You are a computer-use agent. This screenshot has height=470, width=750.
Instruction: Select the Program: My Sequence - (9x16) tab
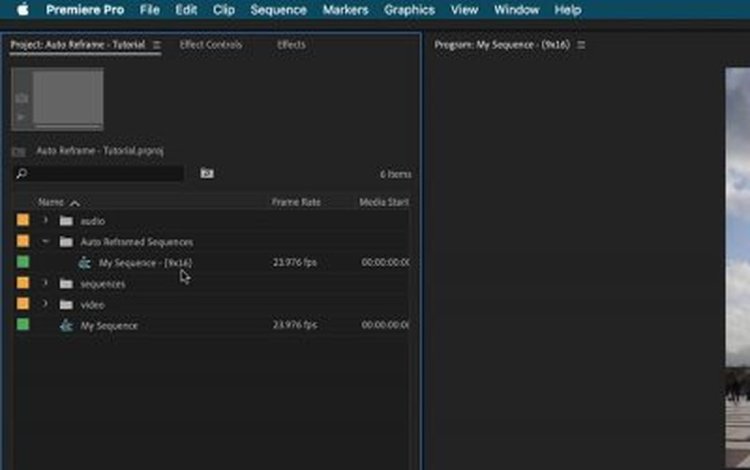tap(502, 45)
